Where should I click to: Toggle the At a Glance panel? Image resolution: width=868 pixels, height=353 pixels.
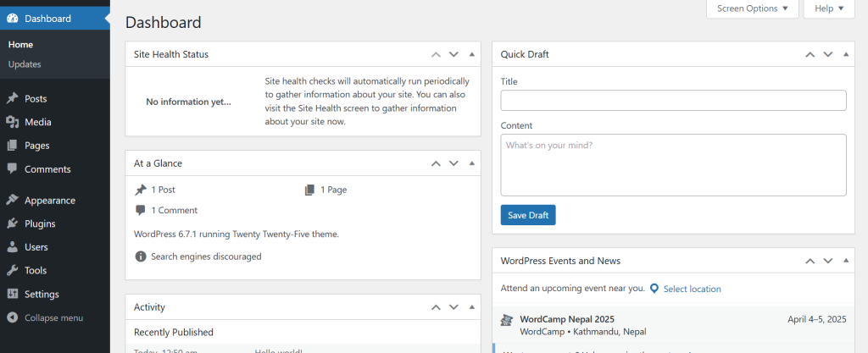(x=472, y=163)
